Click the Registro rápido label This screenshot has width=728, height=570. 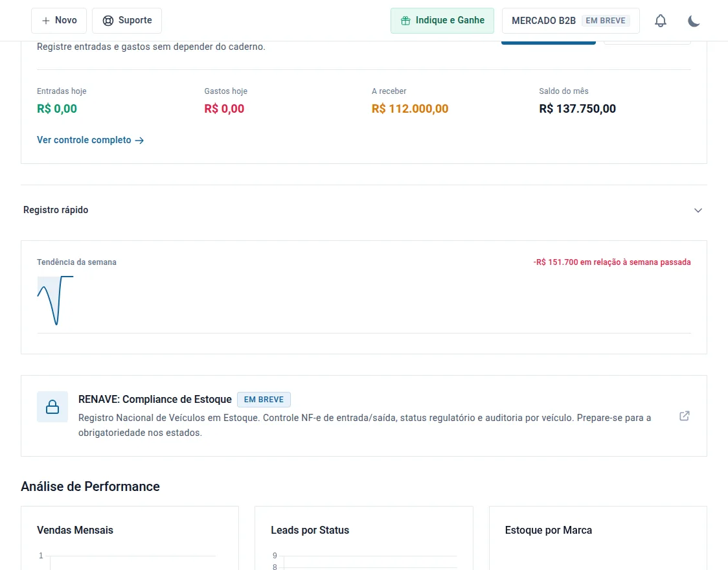click(56, 210)
